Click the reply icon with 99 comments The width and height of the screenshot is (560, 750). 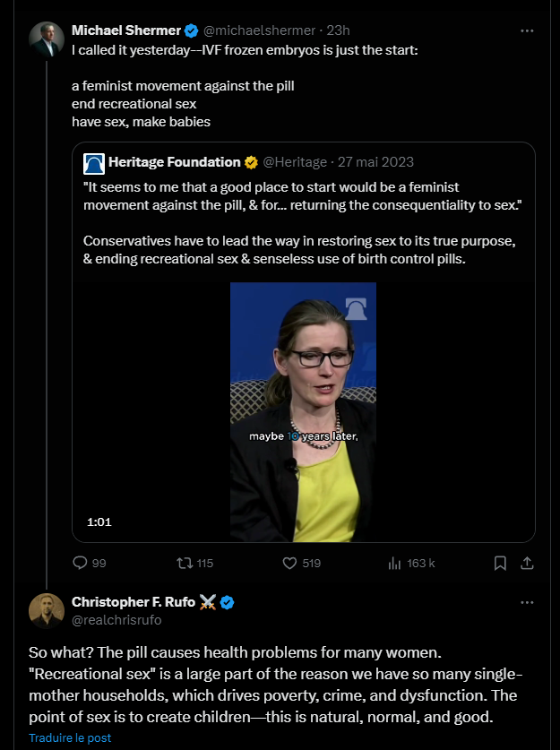80,563
